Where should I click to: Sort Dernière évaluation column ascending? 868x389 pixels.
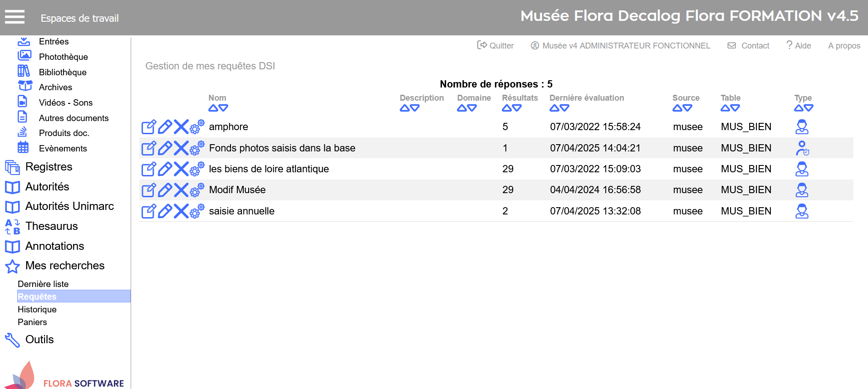(554, 108)
